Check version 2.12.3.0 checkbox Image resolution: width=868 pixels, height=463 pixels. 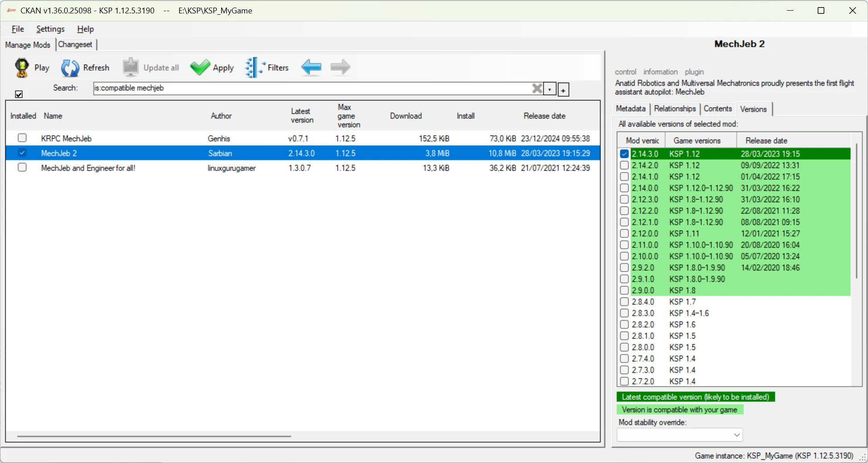pos(624,199)
